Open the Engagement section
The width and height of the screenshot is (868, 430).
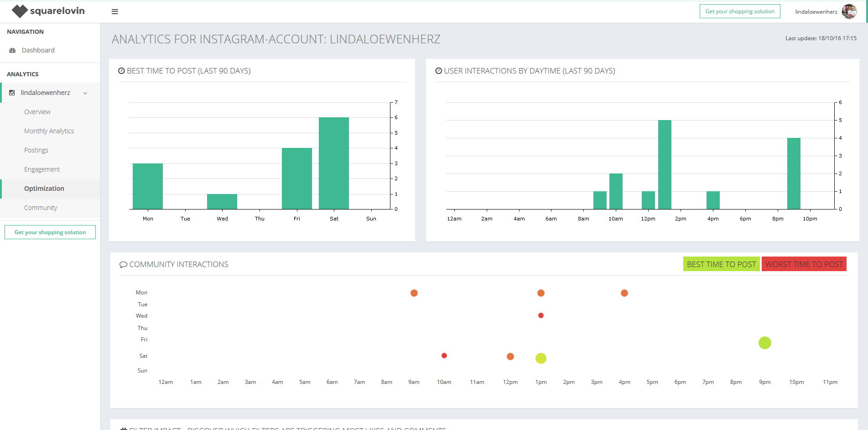click(x=42, y=169)
